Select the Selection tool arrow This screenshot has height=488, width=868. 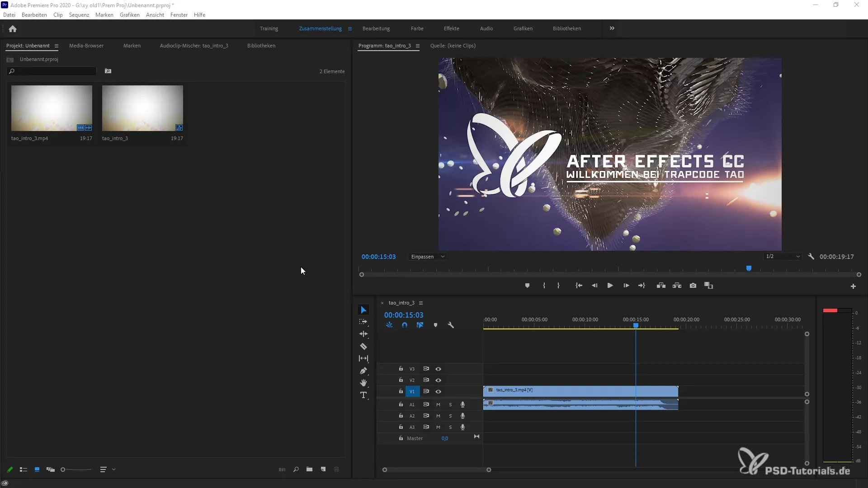[363, 310]
